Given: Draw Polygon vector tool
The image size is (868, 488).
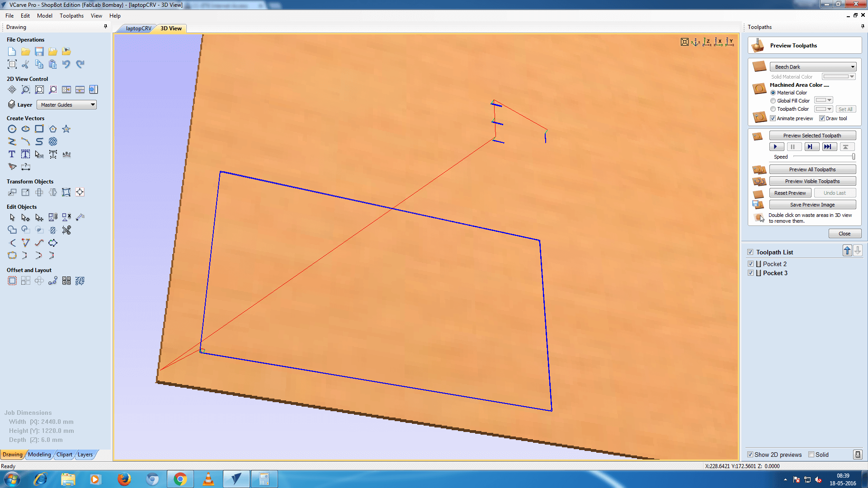Looking at the screenshot, I should (x=53, y=129).
